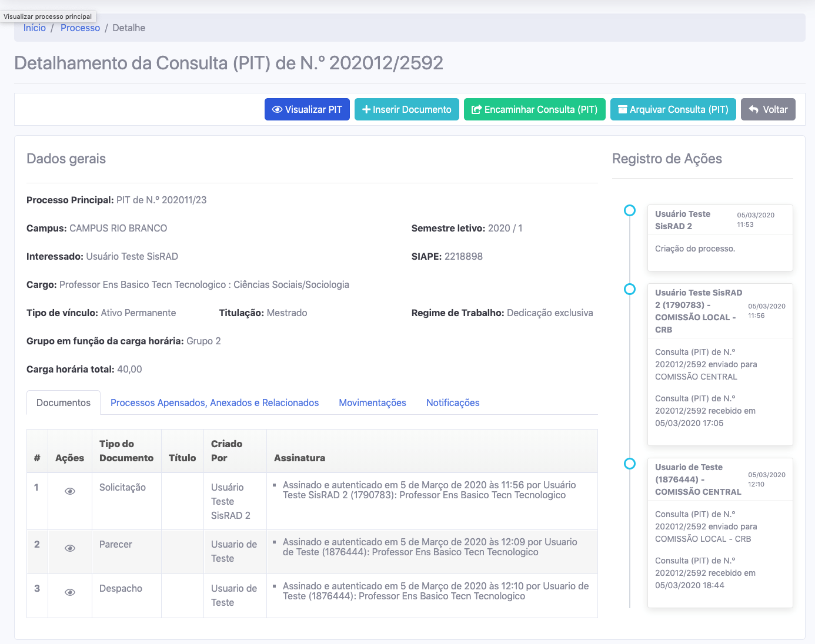Click Encaminhar Consulta (PIT) button
Image resolution: width=815 pixels, height=644 pixels.
(535, 109)
